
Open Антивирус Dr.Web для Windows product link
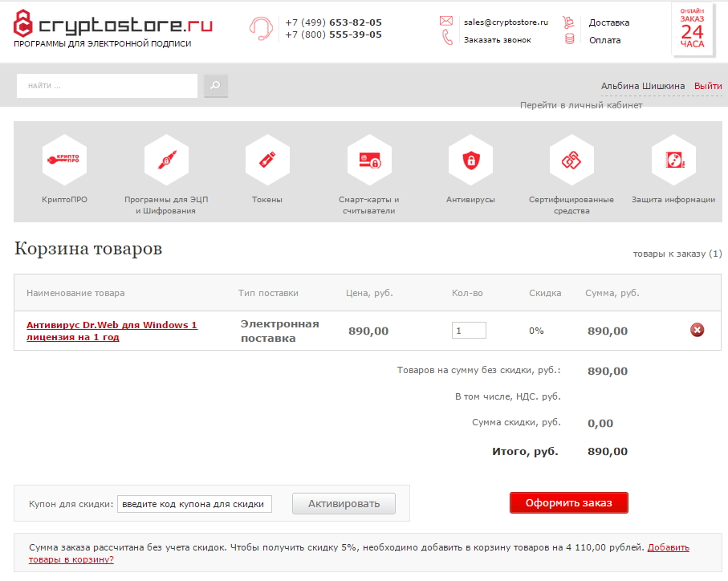[112, 331]
